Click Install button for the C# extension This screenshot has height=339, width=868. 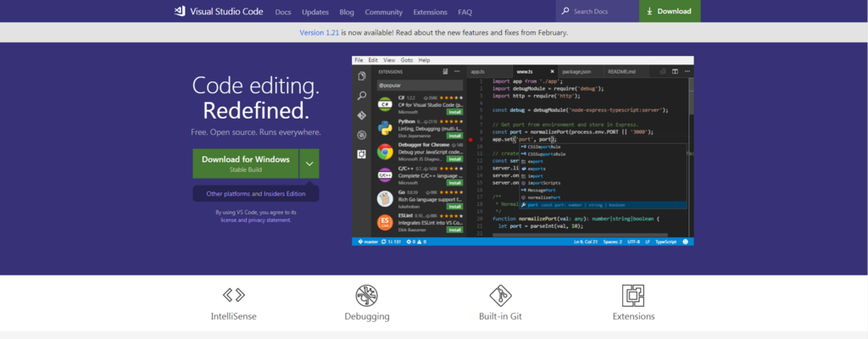454,112
